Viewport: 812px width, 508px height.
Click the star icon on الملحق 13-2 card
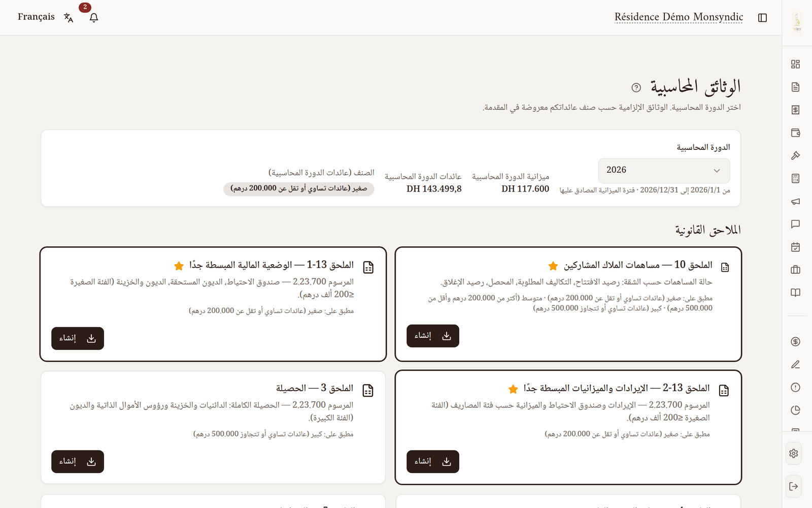coord(513,389)
